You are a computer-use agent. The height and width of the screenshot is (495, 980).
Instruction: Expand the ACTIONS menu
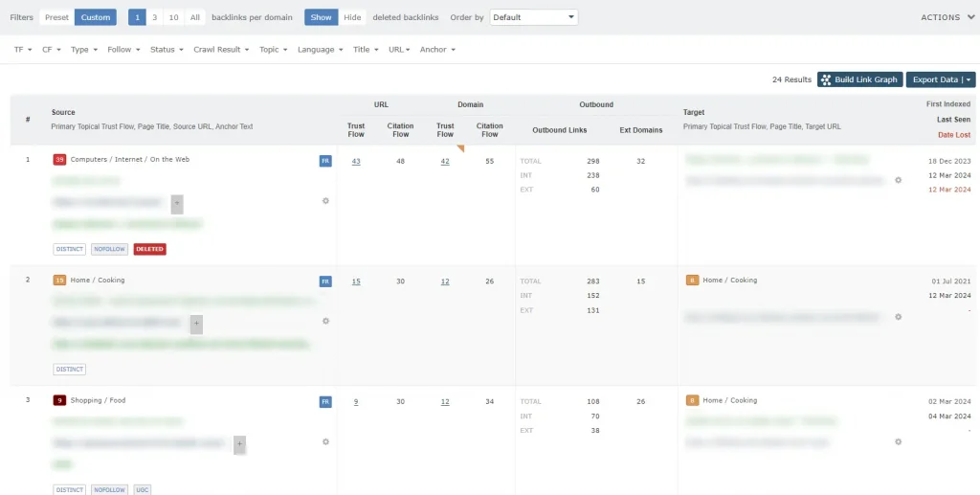[x=947, y=17]
